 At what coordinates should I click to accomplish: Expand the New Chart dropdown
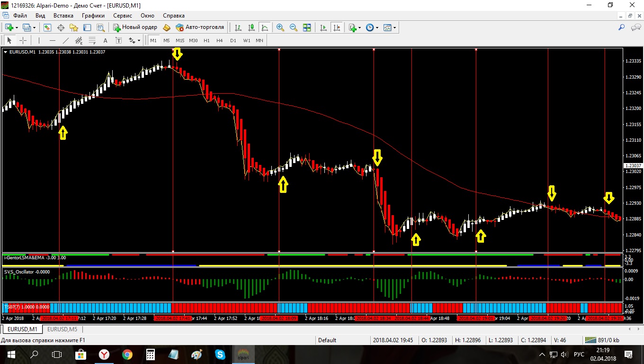pyautogui.click(x=16, y=27)
